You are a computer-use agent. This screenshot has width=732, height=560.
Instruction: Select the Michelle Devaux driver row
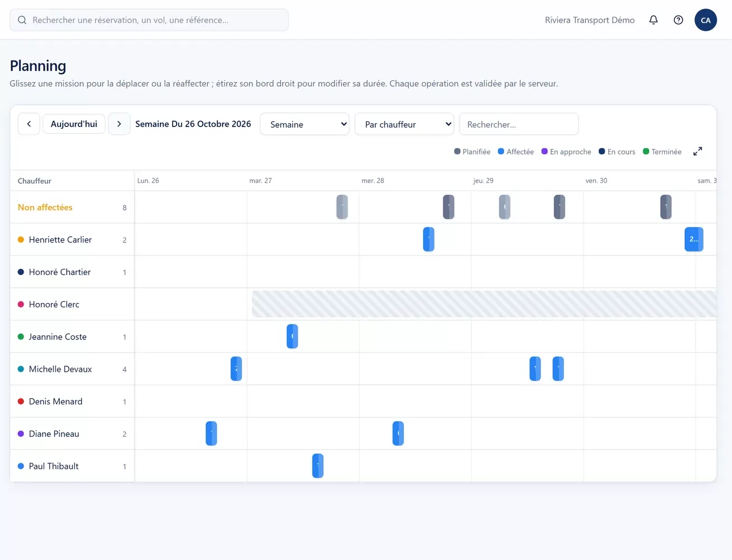72,369
